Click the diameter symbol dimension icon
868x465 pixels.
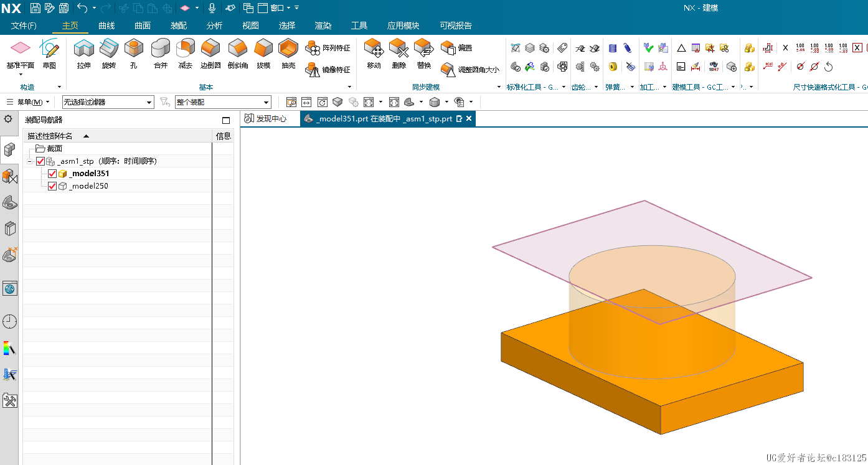click(x=800, y=67)
